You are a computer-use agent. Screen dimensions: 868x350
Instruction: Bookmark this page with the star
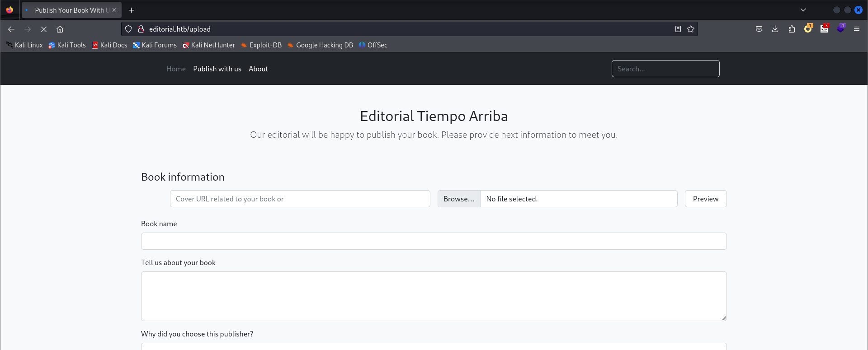(691, 29)
